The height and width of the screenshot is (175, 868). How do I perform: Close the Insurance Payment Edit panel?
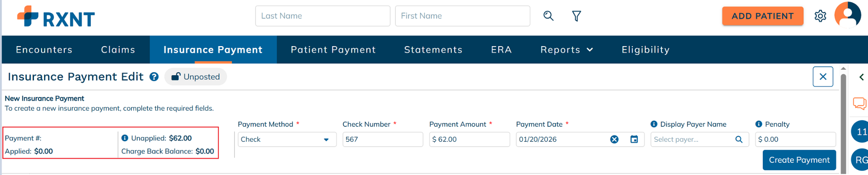coord(823,77)
